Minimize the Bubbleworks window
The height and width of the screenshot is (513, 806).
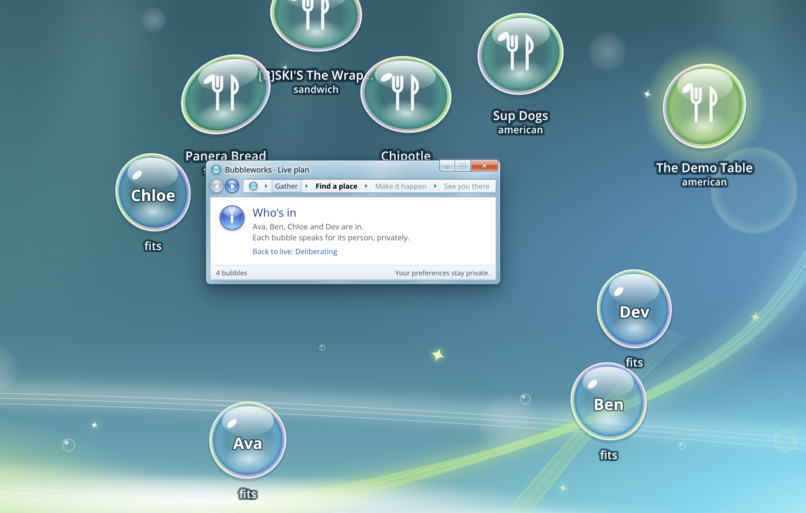(447, 166)
